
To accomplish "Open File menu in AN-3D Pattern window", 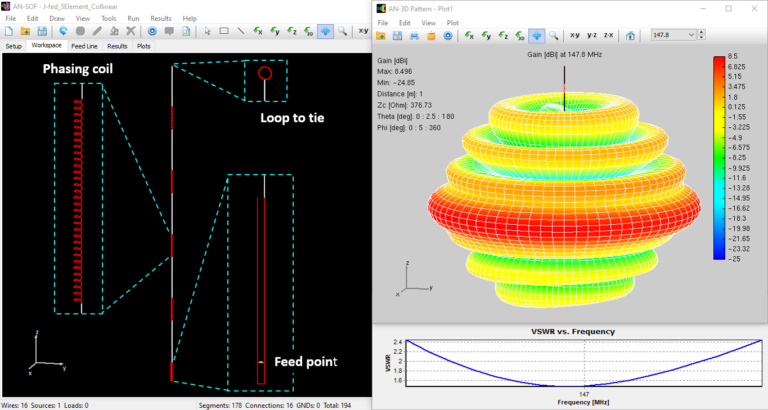I will (x=383, y=23).
